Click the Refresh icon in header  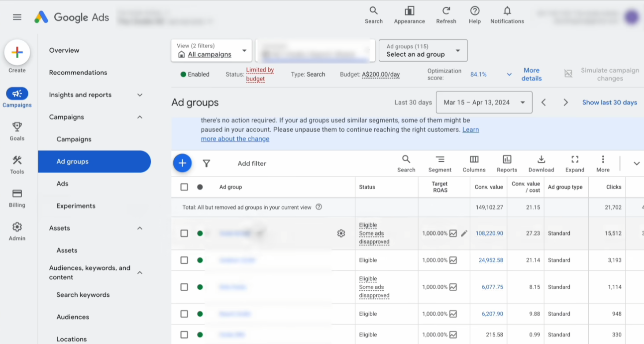446,11
